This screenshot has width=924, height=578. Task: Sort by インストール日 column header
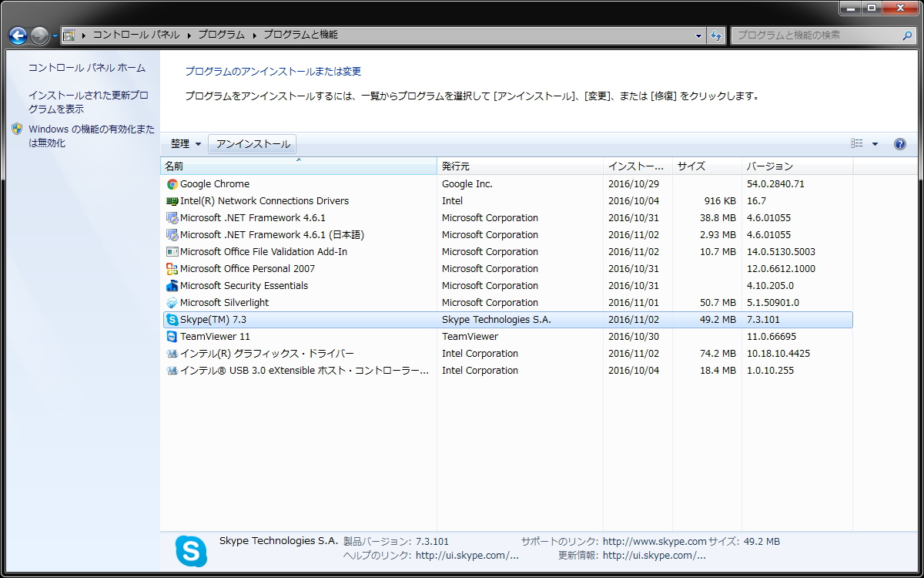pyautogui.click(x=638, y=166)
